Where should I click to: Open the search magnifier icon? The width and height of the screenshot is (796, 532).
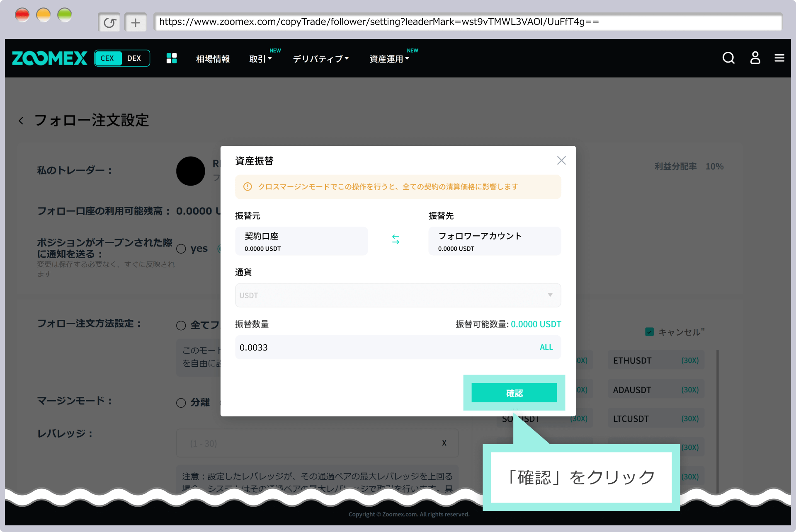pos(728,58)
